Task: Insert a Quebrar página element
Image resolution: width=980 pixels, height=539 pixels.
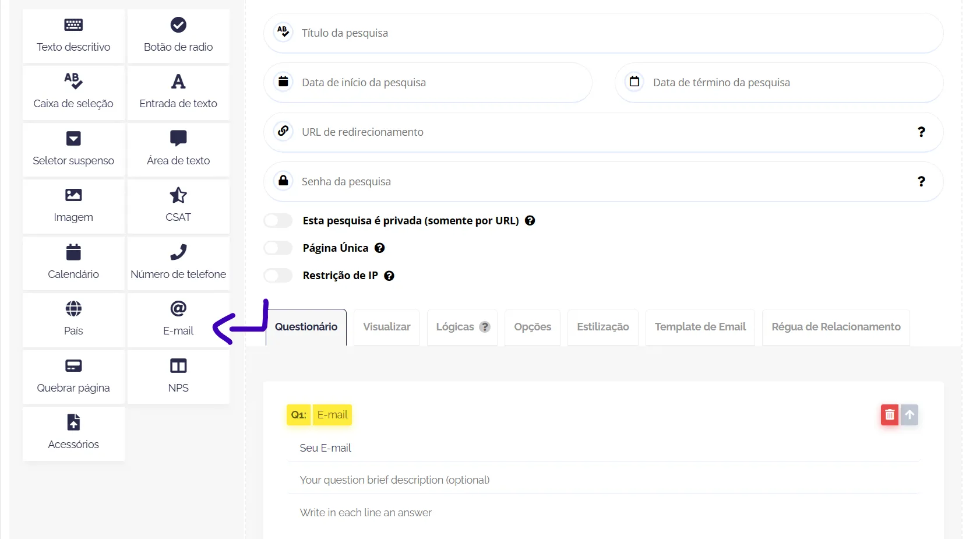Action: 73,377
